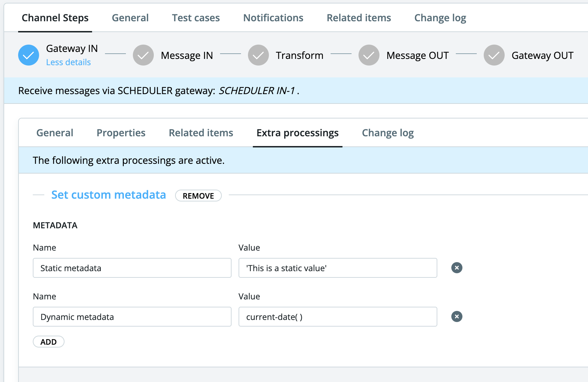Select the Message IN step circle icon
Screen dimensions: 588x382
(x=143, y=55)
